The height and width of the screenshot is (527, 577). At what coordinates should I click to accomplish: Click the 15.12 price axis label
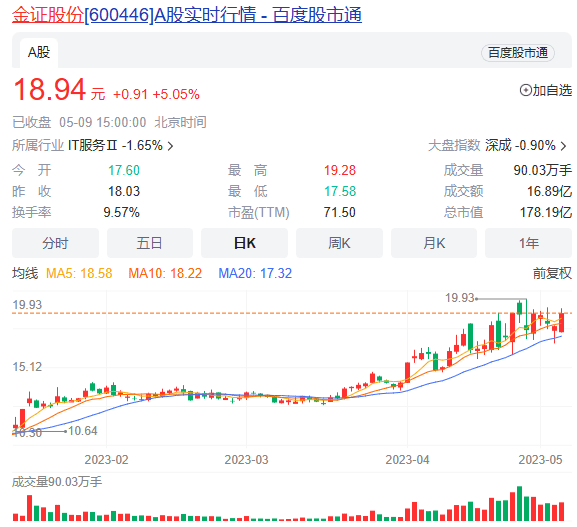(27, 367)
